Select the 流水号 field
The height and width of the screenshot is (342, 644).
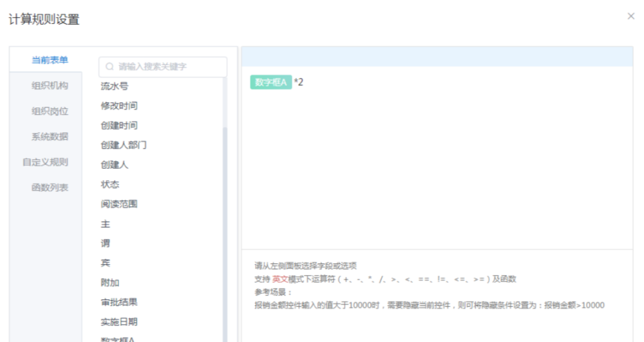coord(115,86)
